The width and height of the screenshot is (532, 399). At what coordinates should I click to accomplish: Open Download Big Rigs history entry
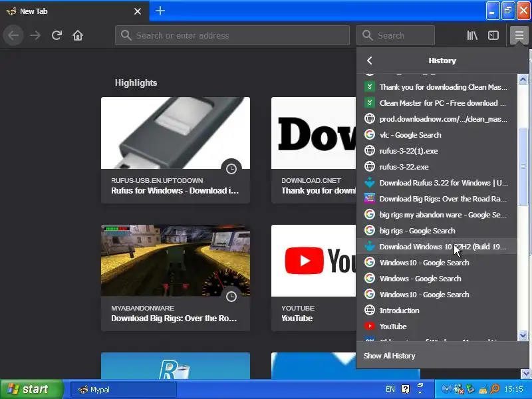point(437,199)
